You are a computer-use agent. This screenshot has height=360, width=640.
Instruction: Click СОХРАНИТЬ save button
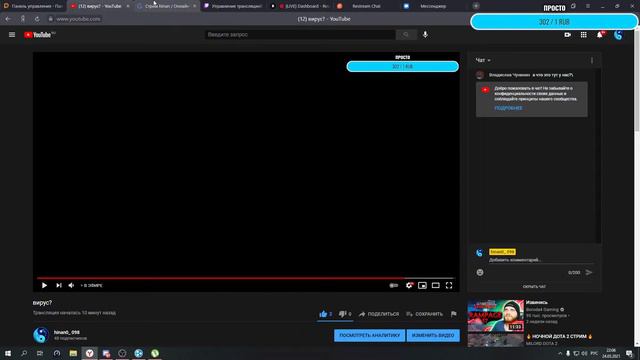(x=424, y=314)
